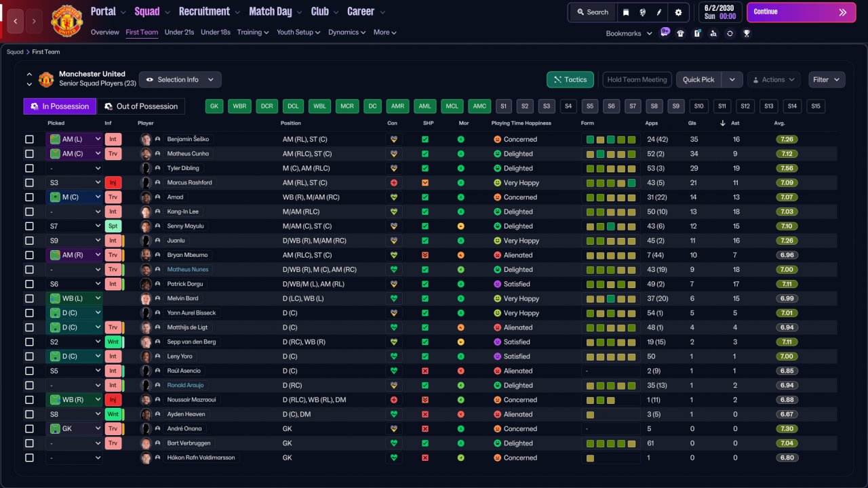Open the settings gear icon
Image resolution: width=868 pixels, height=488 pixels.
(678, 12)
